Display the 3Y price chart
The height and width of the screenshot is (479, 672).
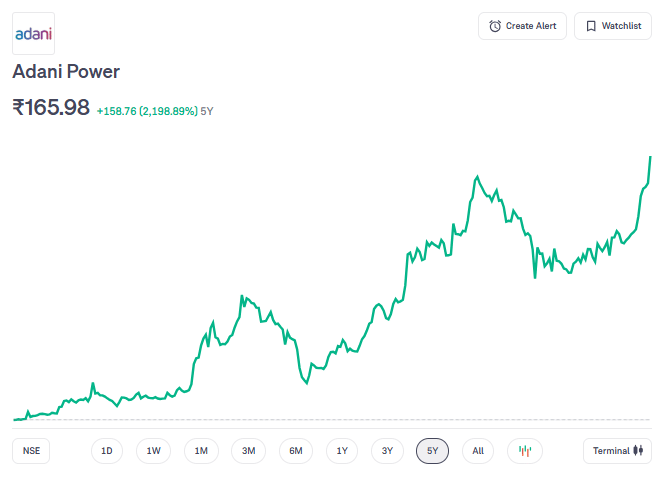387,451
